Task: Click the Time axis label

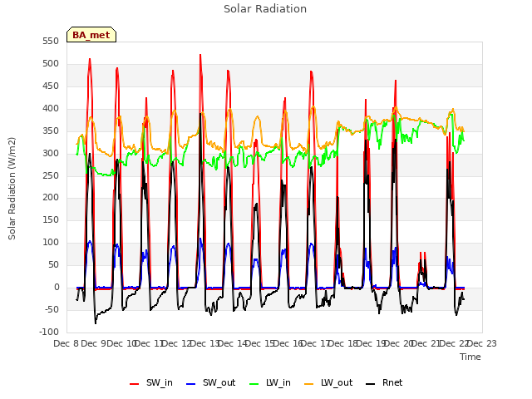Action: click(470, 357)
